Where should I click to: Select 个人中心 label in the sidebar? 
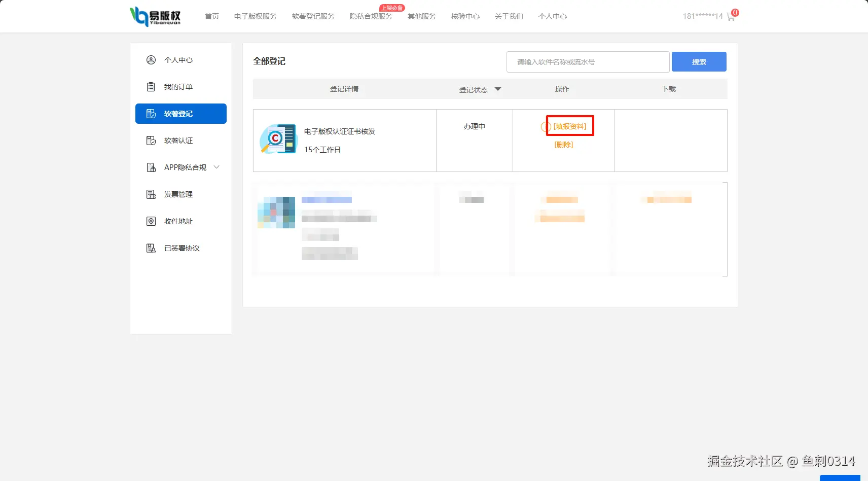click(x=178, y=60)
